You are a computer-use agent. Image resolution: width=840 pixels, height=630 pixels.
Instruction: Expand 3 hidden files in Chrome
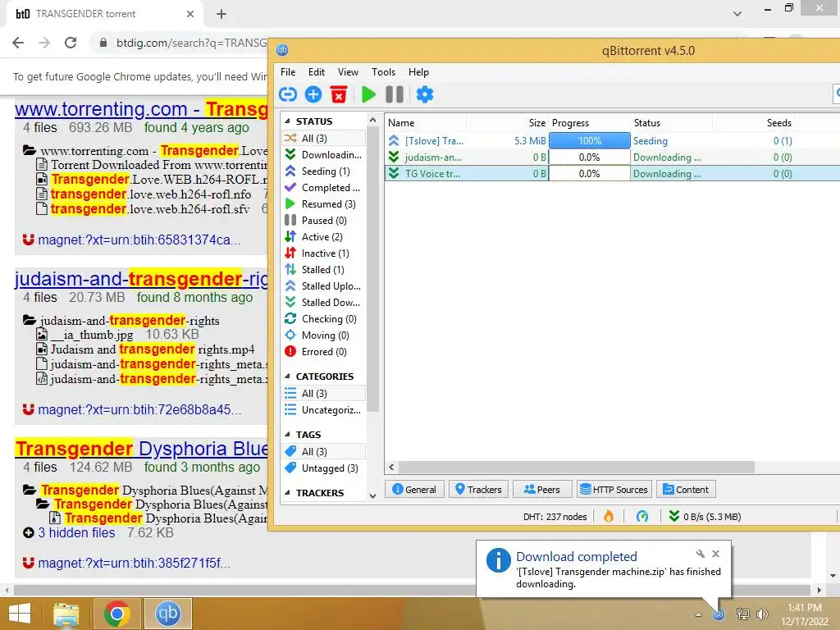pyautogui.click(x=76, y=532)
